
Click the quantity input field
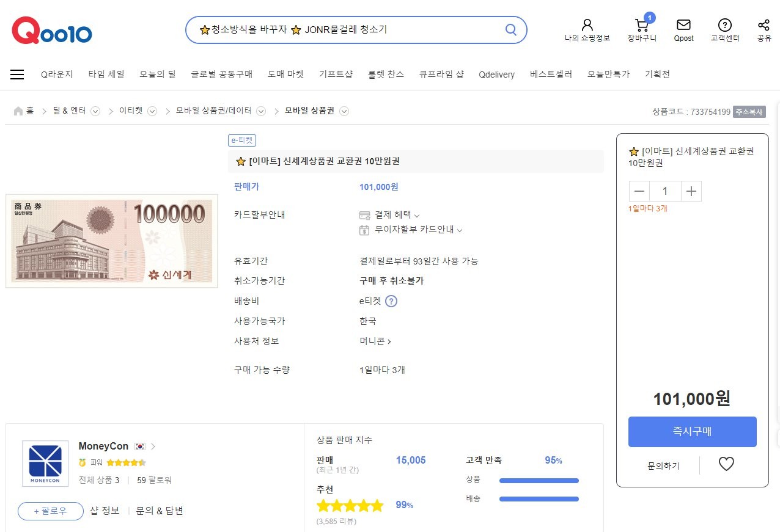click(665, 192)
